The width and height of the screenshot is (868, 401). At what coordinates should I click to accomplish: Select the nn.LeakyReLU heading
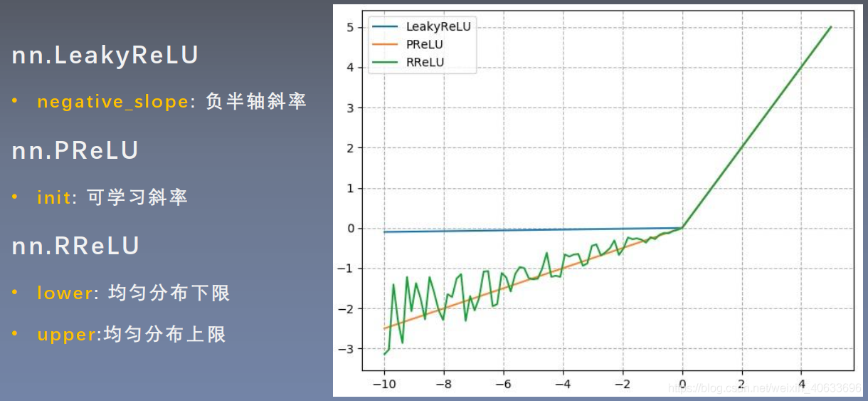[105, 56]
